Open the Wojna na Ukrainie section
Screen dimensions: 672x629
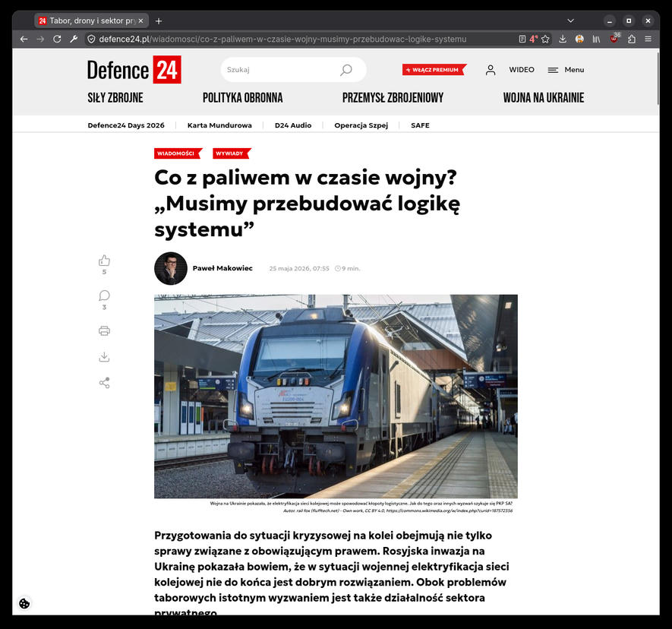[x=544, y=98]
